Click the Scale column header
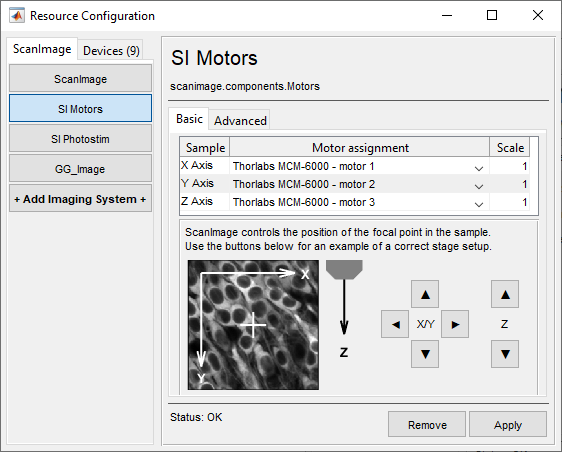The width and height of the screenshot is (562, 452). pyautogui.click(x=510, y=148)
